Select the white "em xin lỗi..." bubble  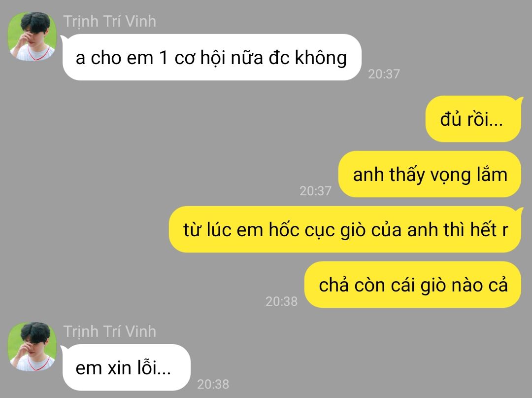click(x=127, y=367)
